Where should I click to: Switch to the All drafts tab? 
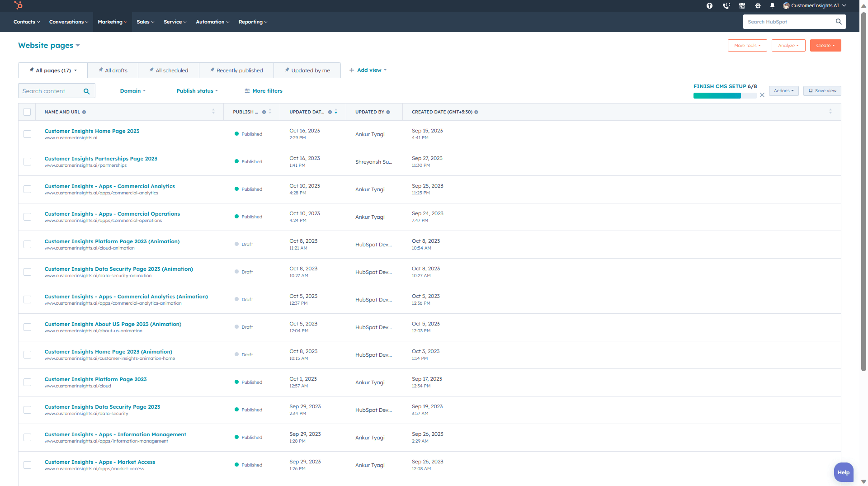(113, 71)
